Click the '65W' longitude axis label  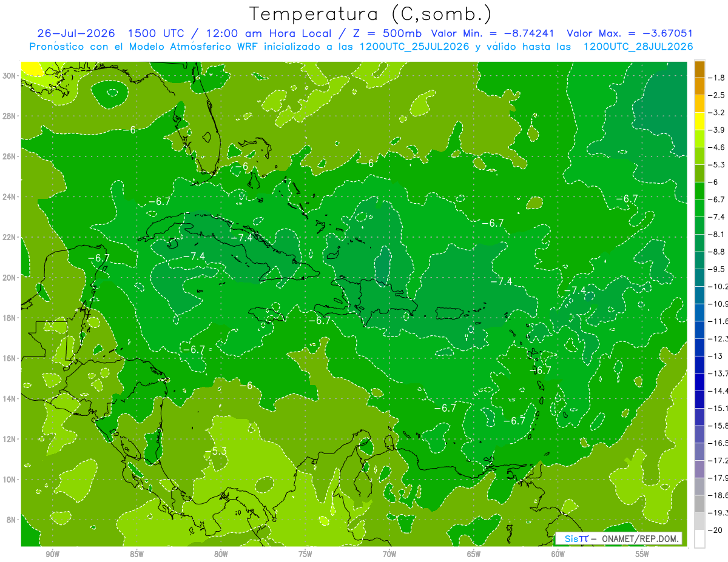point(474,554)
